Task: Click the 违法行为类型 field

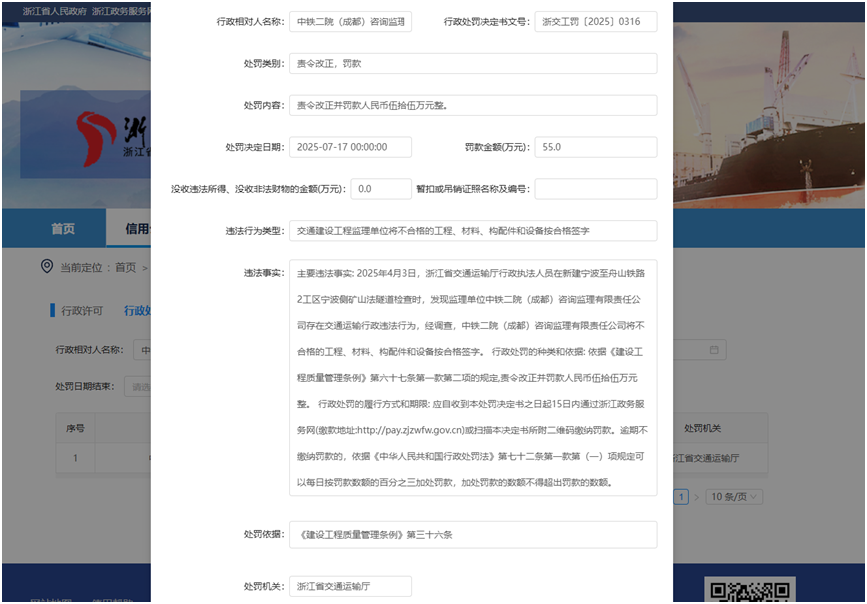Action: (473, 231)
